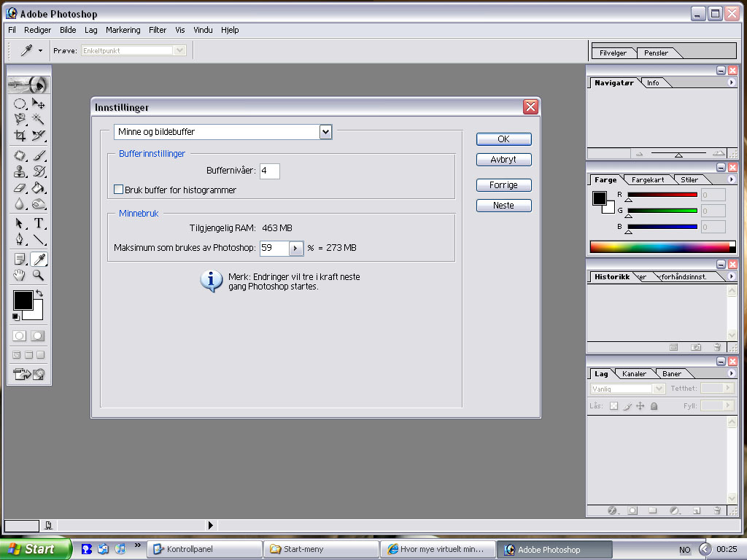
Task: Select the Blur drop tool
Action: (x=20, y=204)
